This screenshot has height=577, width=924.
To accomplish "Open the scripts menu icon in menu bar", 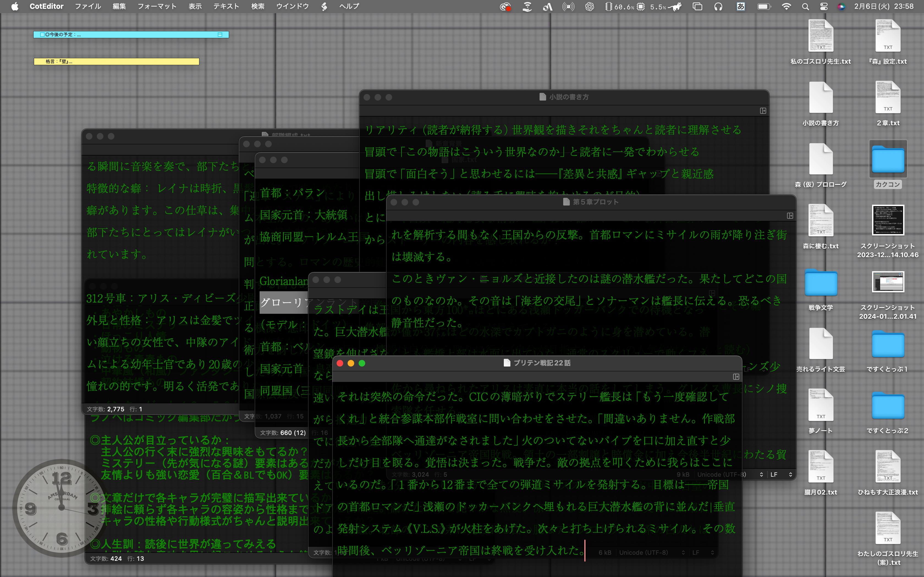I will [x=324, y=7].
